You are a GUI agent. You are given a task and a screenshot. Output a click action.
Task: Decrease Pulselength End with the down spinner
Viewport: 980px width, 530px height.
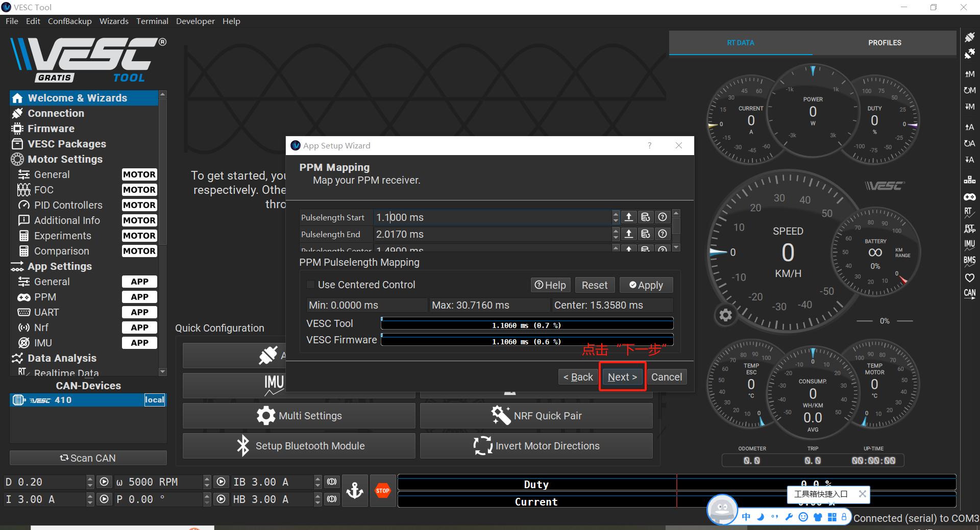[x=616, y=238]
